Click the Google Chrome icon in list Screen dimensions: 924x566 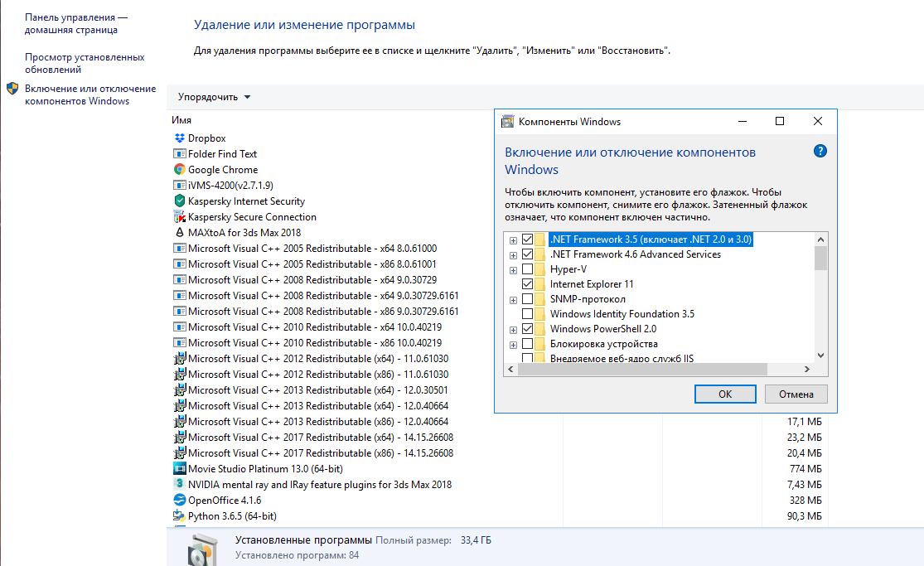click(x=180, y=169)
